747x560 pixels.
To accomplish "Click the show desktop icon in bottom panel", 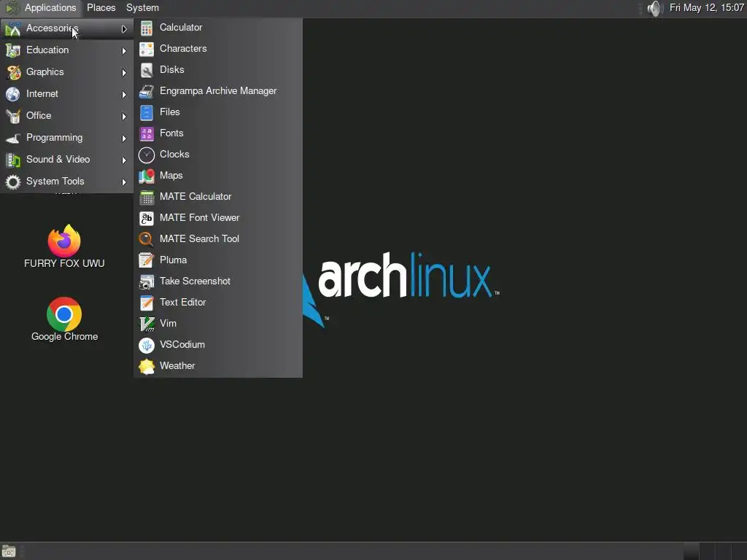I will [9, 551].
